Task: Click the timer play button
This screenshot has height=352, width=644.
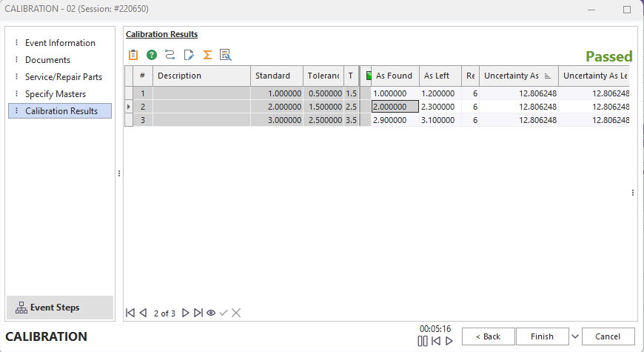Action: (x=449, y=341)
